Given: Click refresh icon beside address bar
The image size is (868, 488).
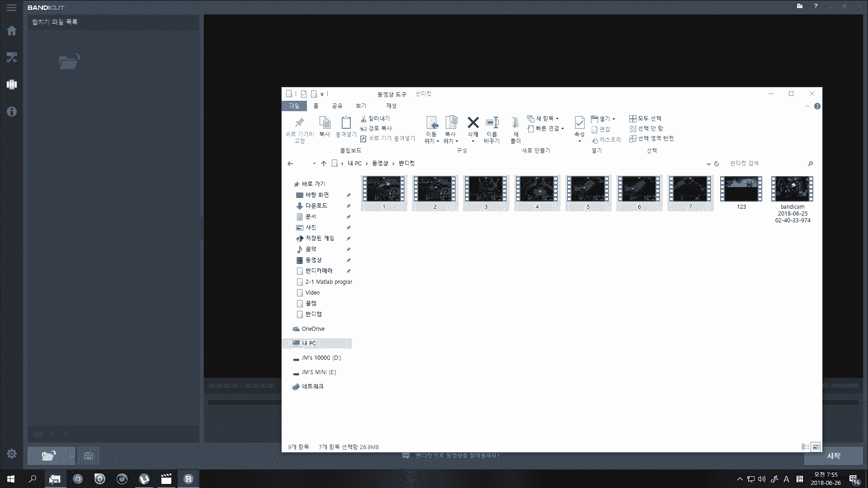Looking at the screenshot, I should point(717,164).
